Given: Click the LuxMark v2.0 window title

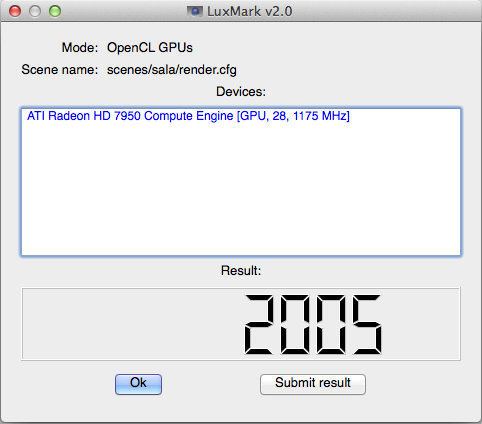Looking at the screenshot, I should click(x=250, y=12).
